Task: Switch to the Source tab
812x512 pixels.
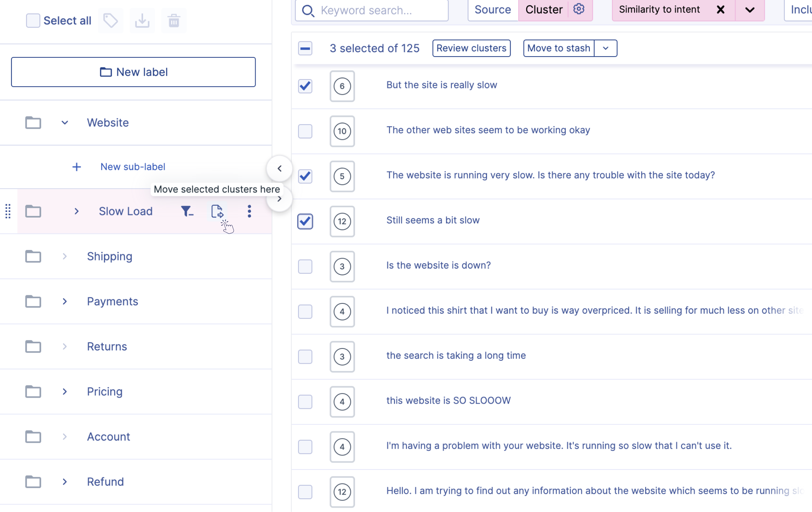Action: click(493, 10)
